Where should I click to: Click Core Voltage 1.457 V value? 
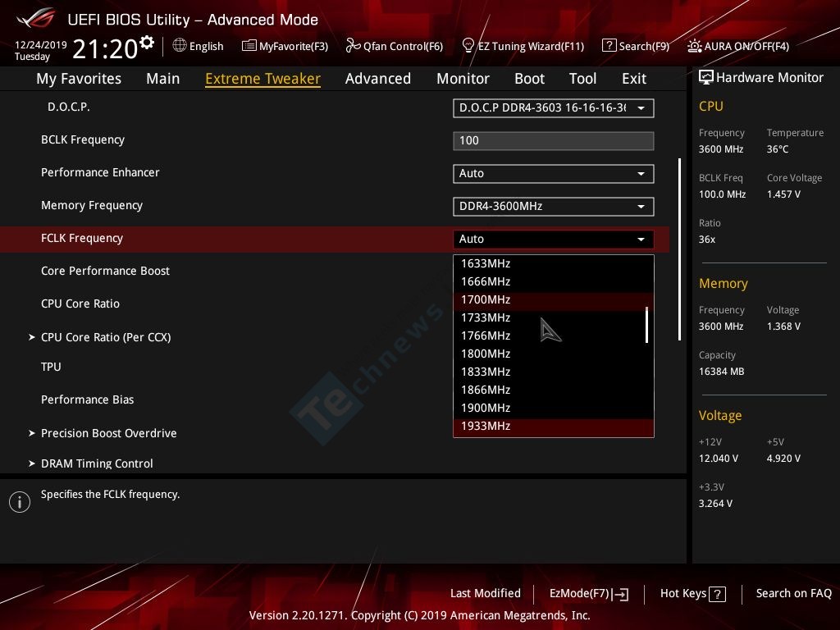pyautogui.click(x=783, y=194)
